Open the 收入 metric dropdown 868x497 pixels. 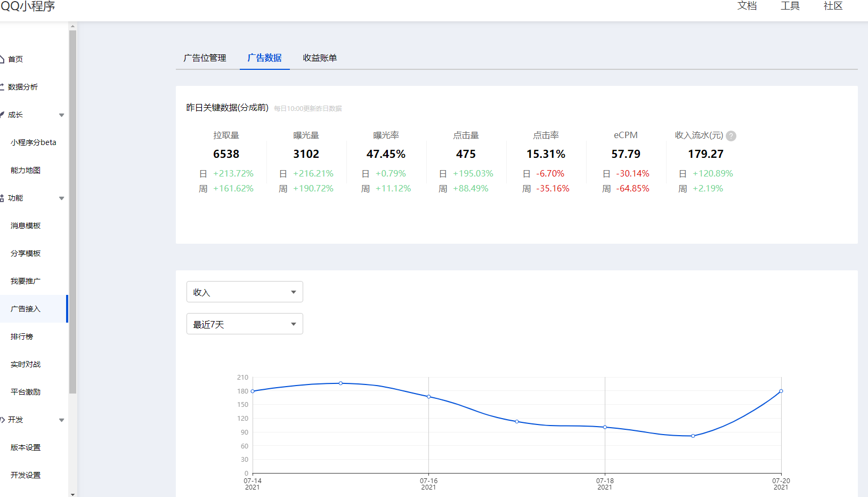point(245,292)
